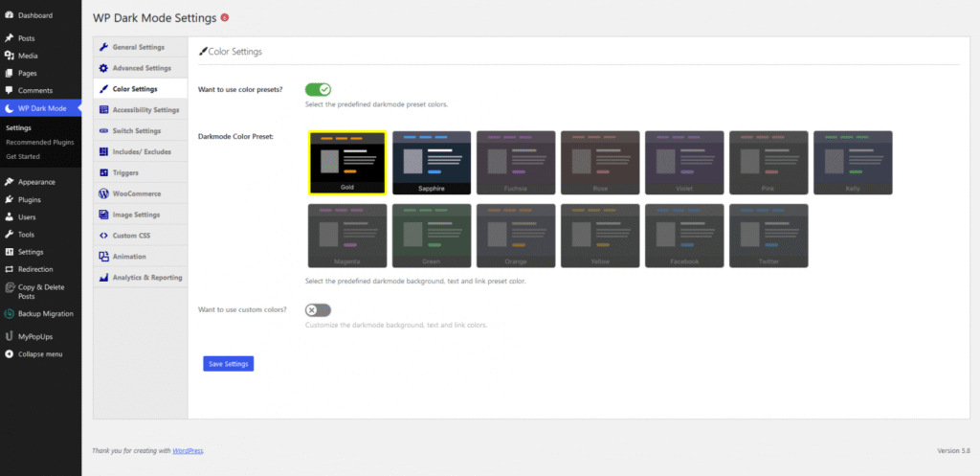Click the Plugins plug icon

[x=9, y=199]
